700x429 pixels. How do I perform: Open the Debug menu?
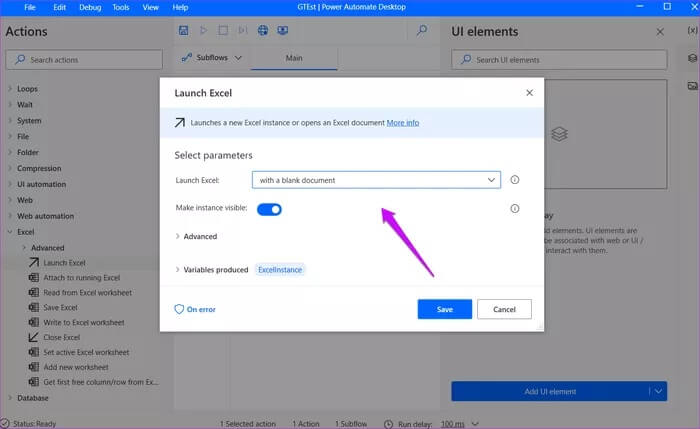(x=90, y=7)
